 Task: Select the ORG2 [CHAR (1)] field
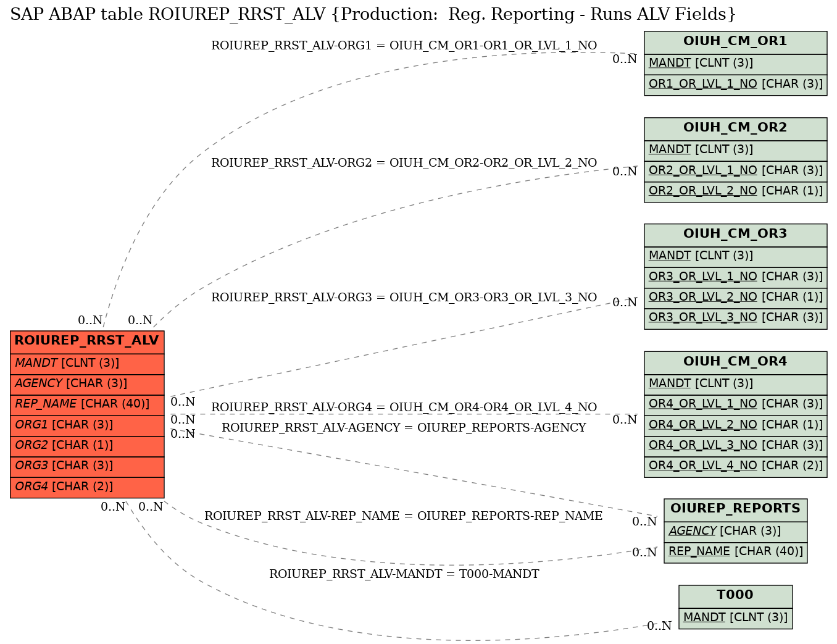pos(87,446)
